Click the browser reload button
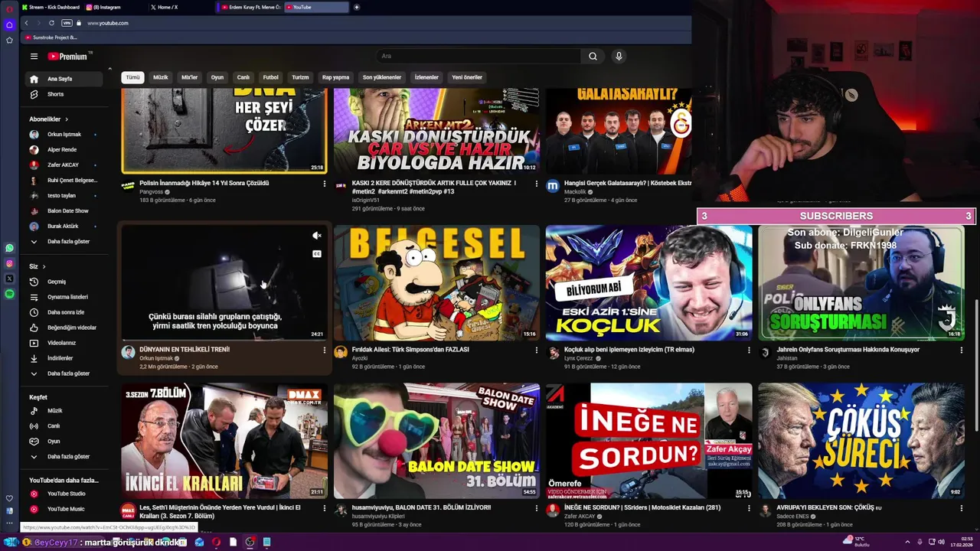The image size is (980, 551). click(51, 23)
